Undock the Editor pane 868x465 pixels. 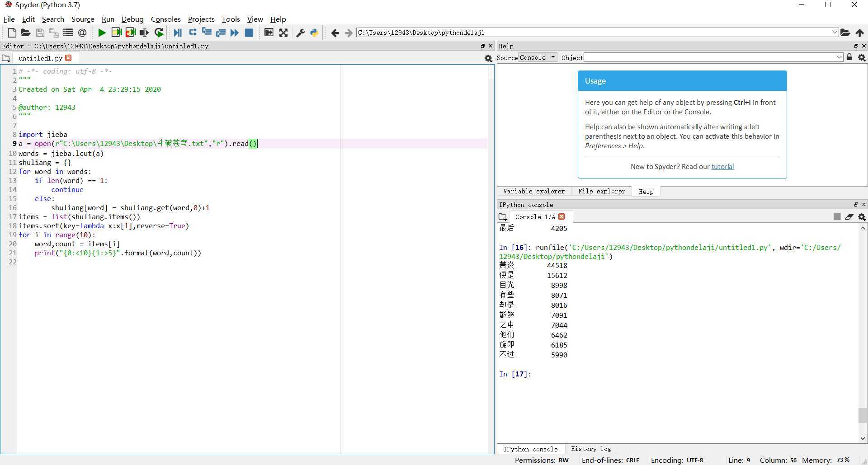482,46
